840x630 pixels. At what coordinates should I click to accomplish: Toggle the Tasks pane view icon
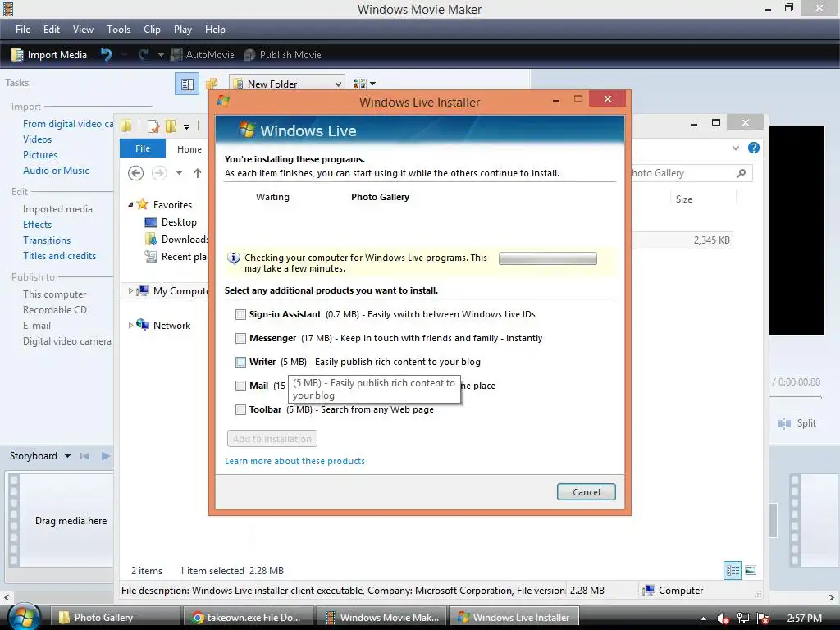(187, 84)
